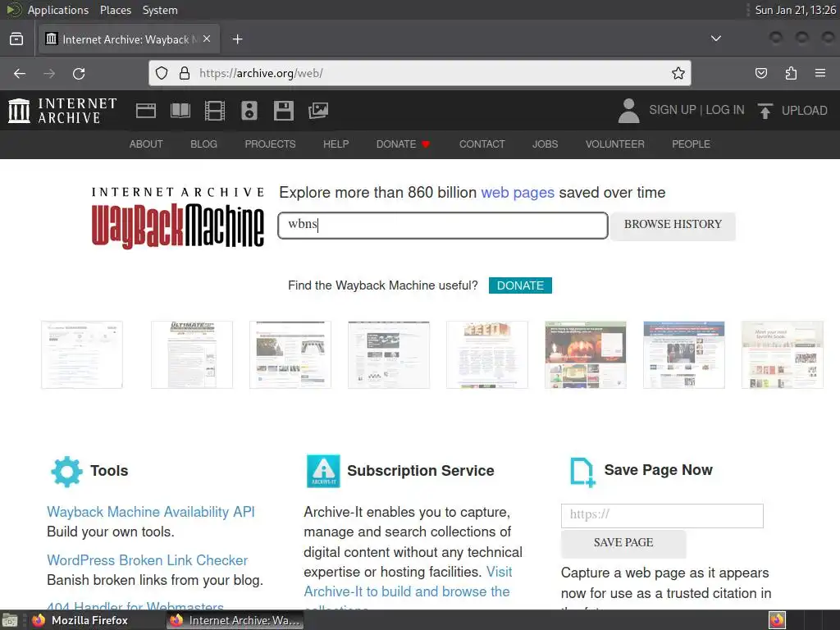The height and width of the screenshot is (630, 840).
Task: Click the show desktop icon in taskbar
Action: [10, 620]
